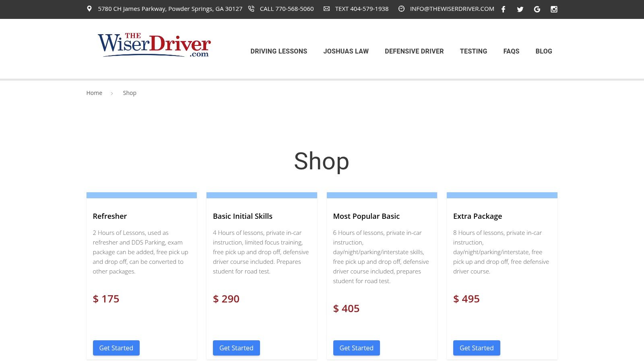The width and height of the screenshot is (644, 362).
Task: Visit the Blog menu link
Action: click(544, 51)
